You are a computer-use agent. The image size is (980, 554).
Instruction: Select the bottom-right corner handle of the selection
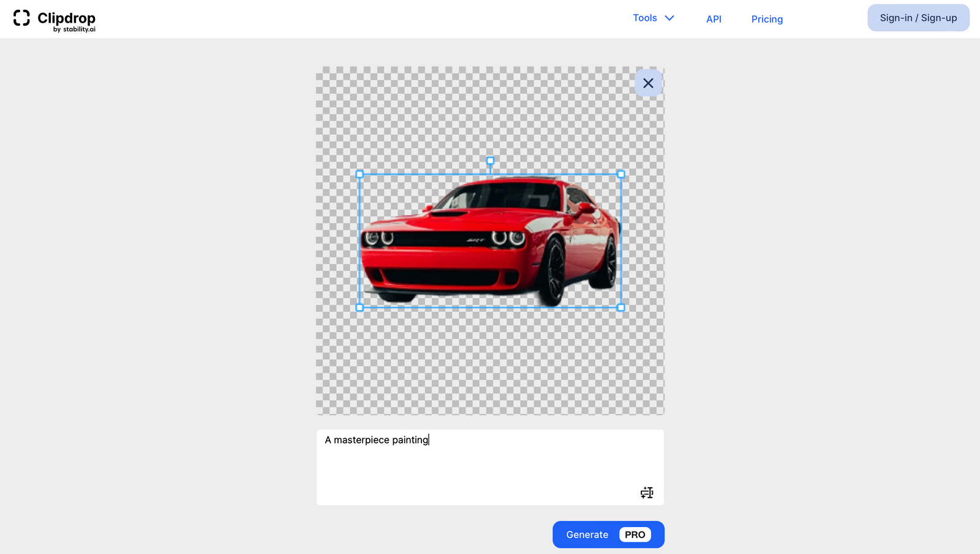[x=621, y=307]
